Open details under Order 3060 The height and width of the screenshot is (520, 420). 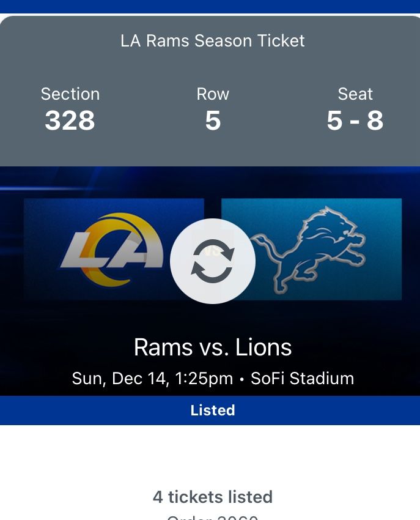(212, 516)
